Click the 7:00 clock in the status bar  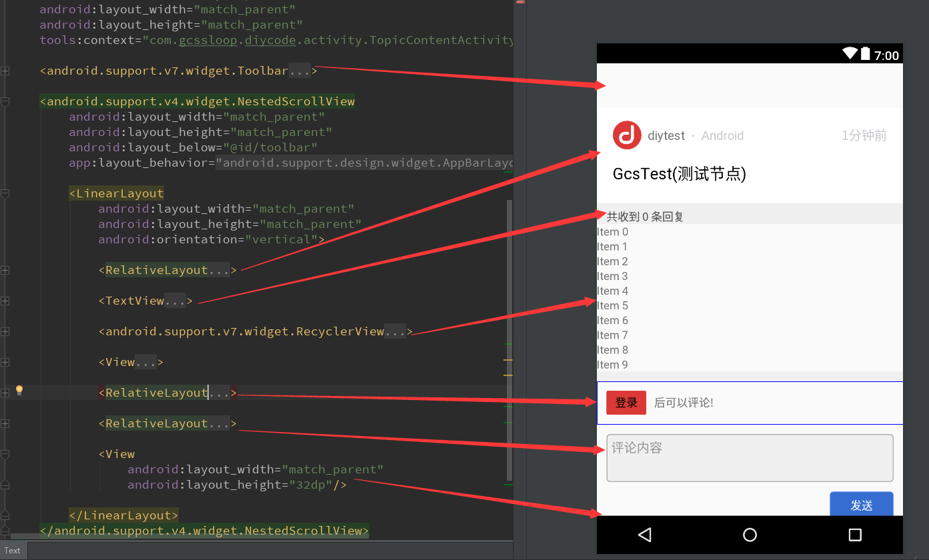888,55
